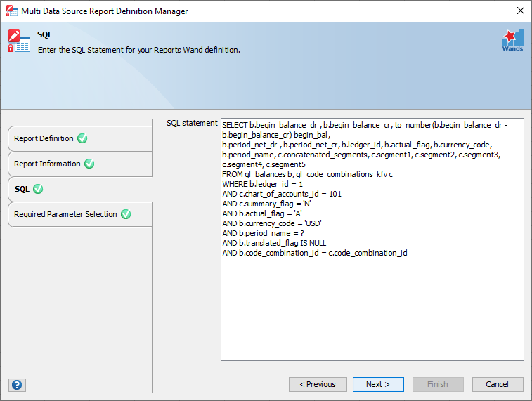Image resolution: width=532 pixels, height=401 pixels.
Task: Click the period_name = ? parameter line
Action: pyautogui.click(x=263, y=233)
